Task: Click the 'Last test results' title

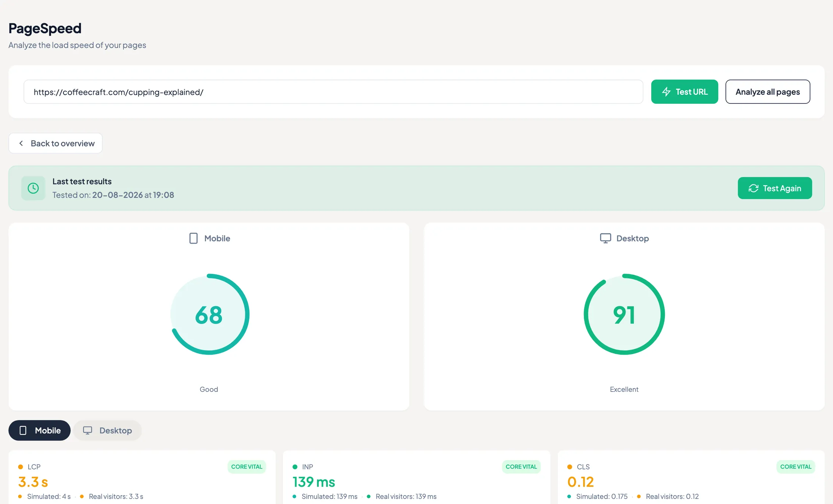Action: point(82,181)
